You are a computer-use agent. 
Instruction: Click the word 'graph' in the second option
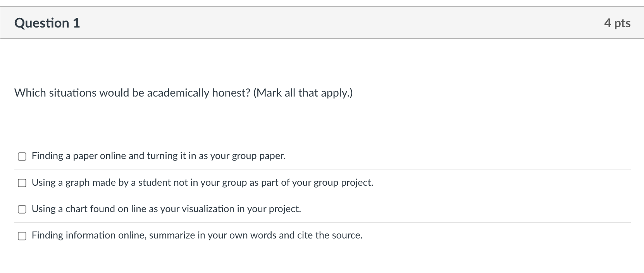click(77, 183)
